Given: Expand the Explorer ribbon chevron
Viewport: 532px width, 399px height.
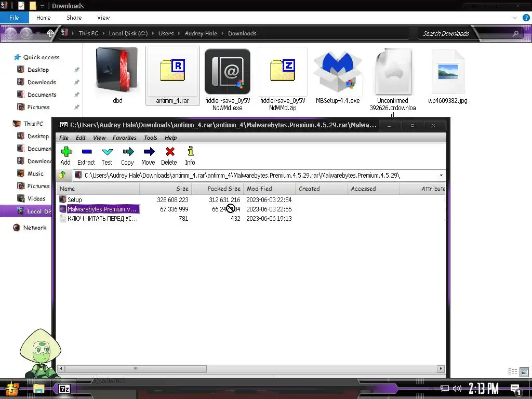Looking at the screenshot, I should click(x=515, y=18).
